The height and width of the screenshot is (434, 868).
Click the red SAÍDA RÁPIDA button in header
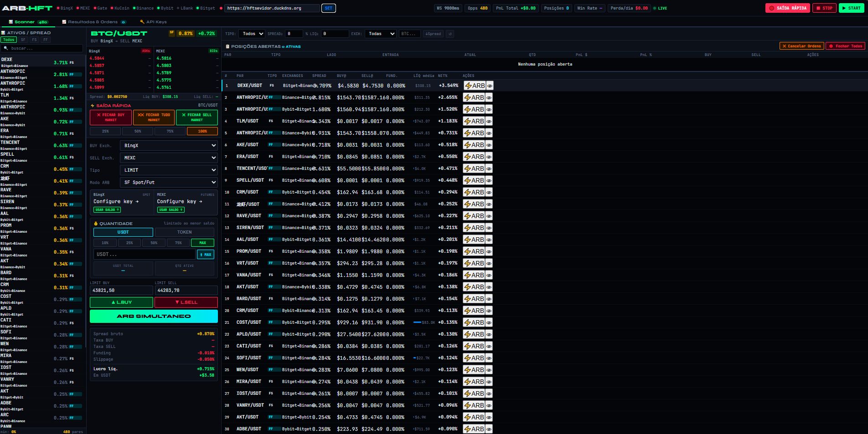[787, 8]
